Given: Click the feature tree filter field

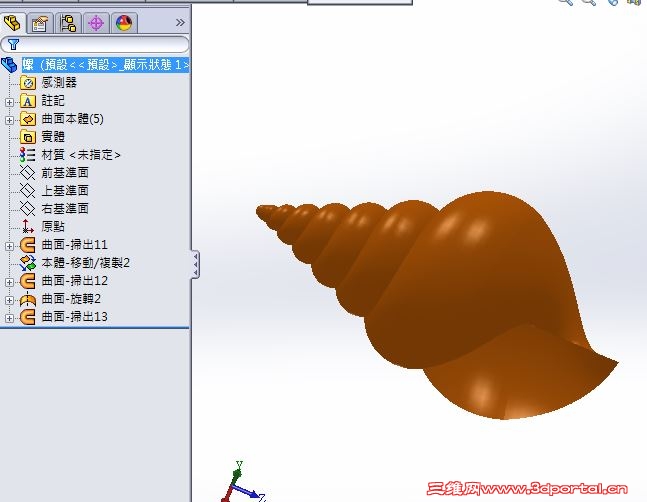Looking at the screenshot, I should click(95, 44).
